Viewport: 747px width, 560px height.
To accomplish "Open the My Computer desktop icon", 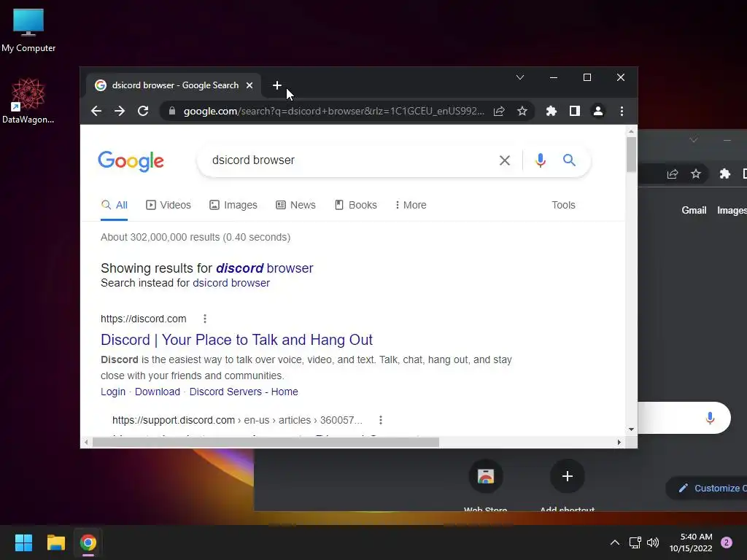I will click(x=28, y=29).
